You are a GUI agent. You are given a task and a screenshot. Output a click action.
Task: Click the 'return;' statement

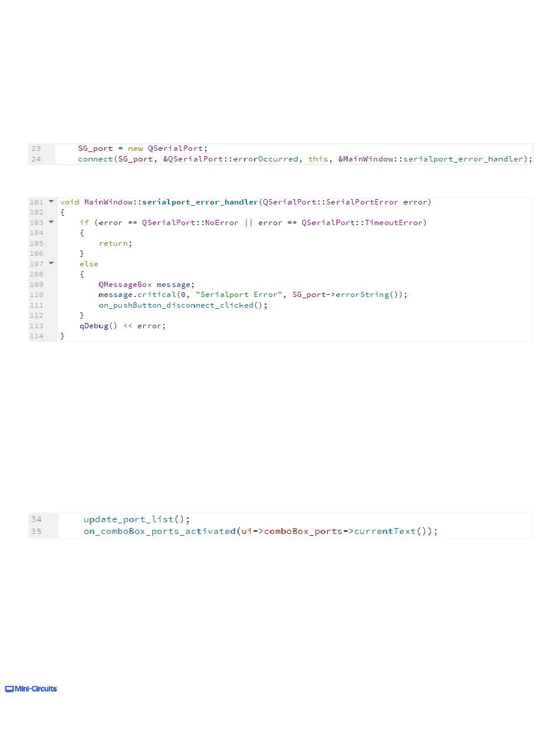(x=116, y=243)
